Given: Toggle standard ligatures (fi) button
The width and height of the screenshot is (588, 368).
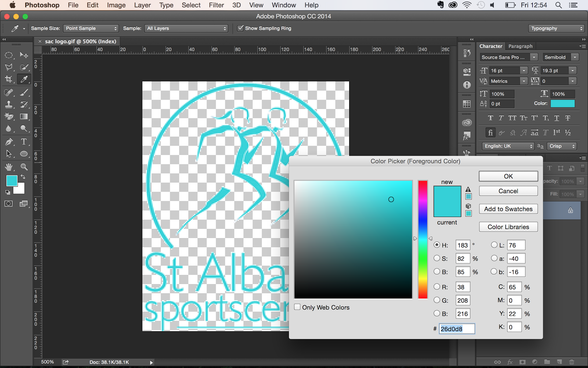Looking at the screenshot, I should coord(490,132).
